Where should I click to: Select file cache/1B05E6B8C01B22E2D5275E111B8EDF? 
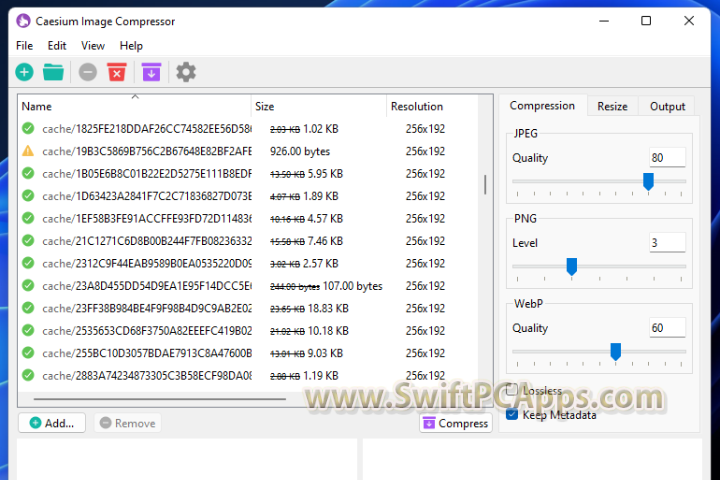146,174
